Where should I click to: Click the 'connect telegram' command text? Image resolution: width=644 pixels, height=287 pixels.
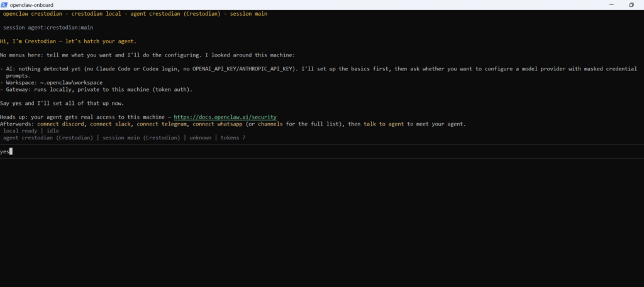point(162,124)
